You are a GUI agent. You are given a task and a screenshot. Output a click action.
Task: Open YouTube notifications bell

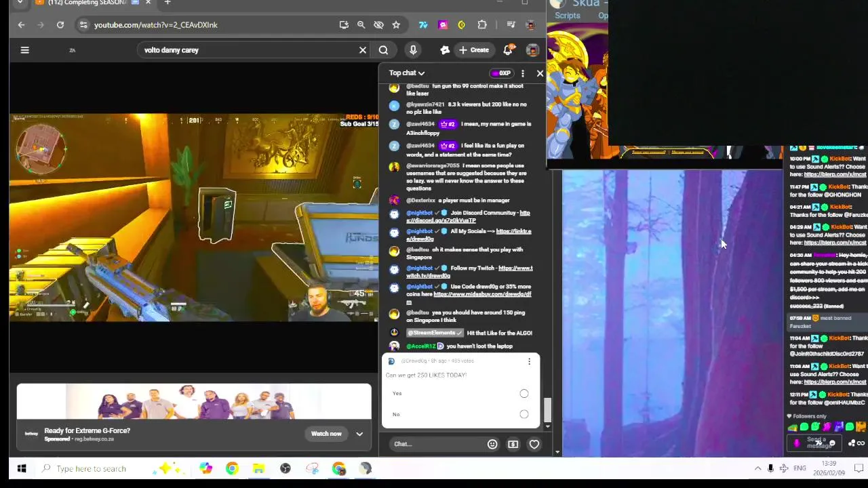(508, 50)
